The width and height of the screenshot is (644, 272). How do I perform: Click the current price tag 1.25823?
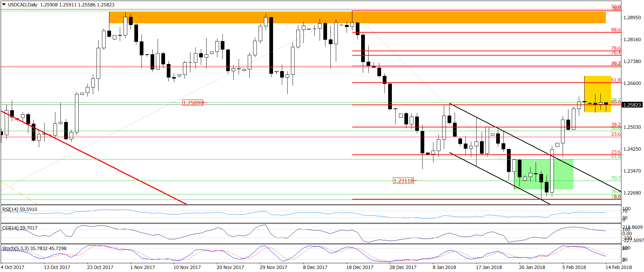click(x=632, y=105)
